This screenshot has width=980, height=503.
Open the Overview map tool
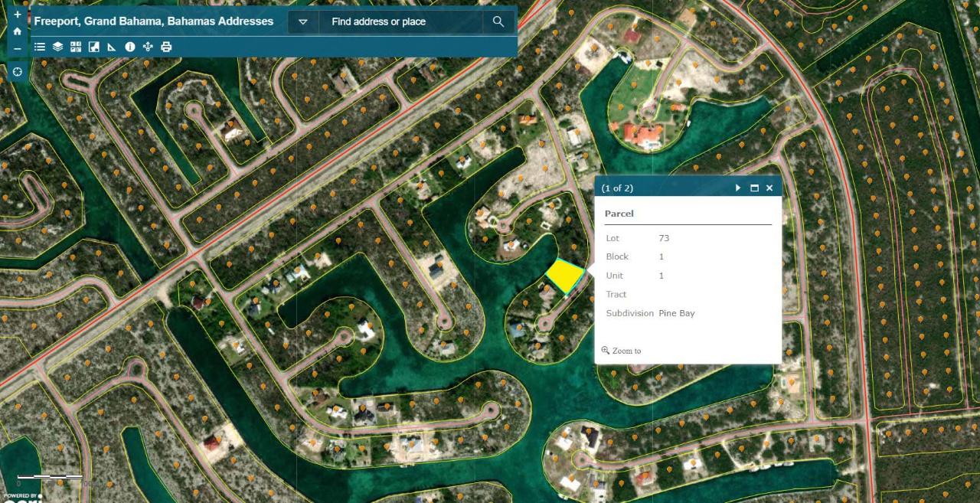[x=94, y=47]
